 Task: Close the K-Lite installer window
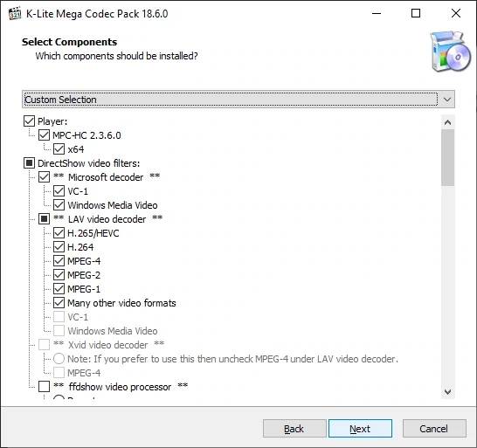pos(456,13)
